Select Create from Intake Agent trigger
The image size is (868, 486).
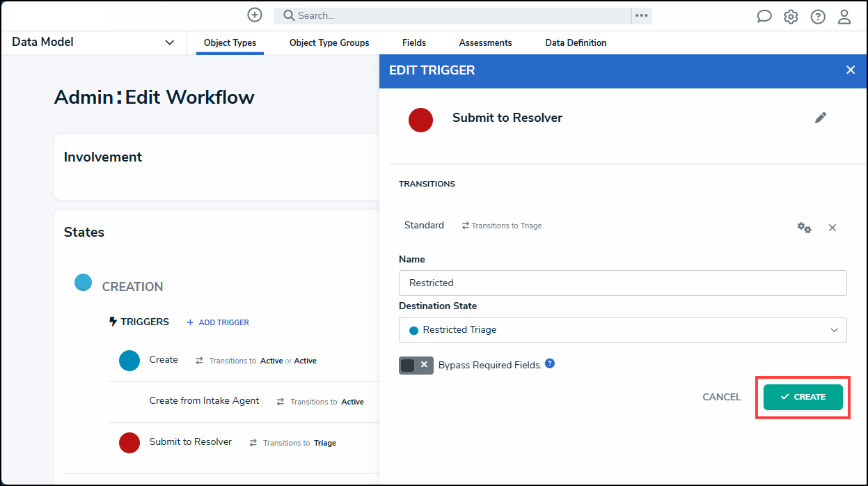pyautogui.click(x=204, y=401)
